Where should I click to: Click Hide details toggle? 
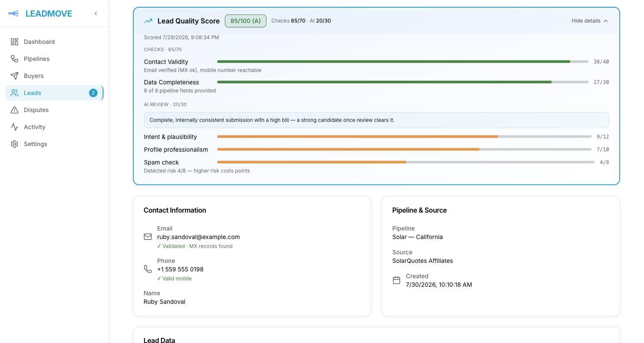589,21
